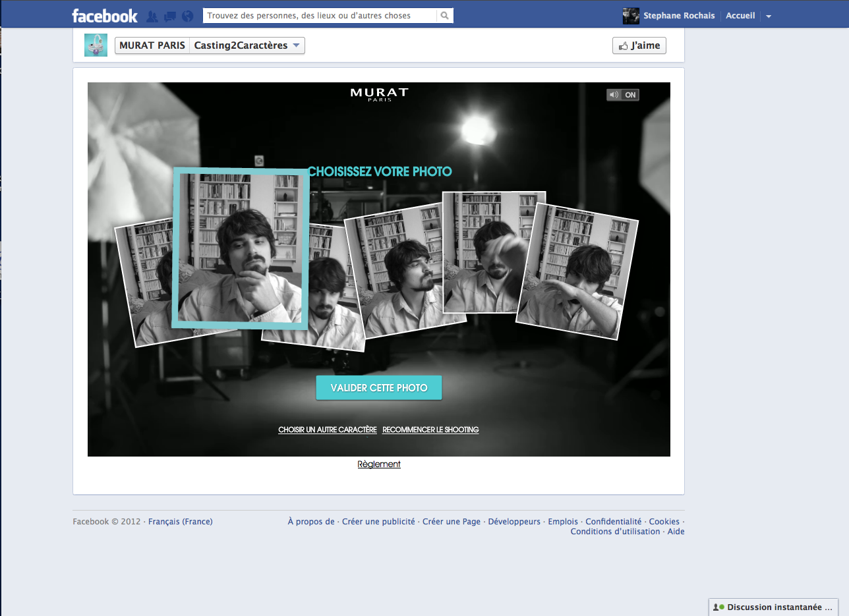The width and height of the screenshot is (849, 616).
Task: Click Choisir un autre caractère link
Action: 328,430
